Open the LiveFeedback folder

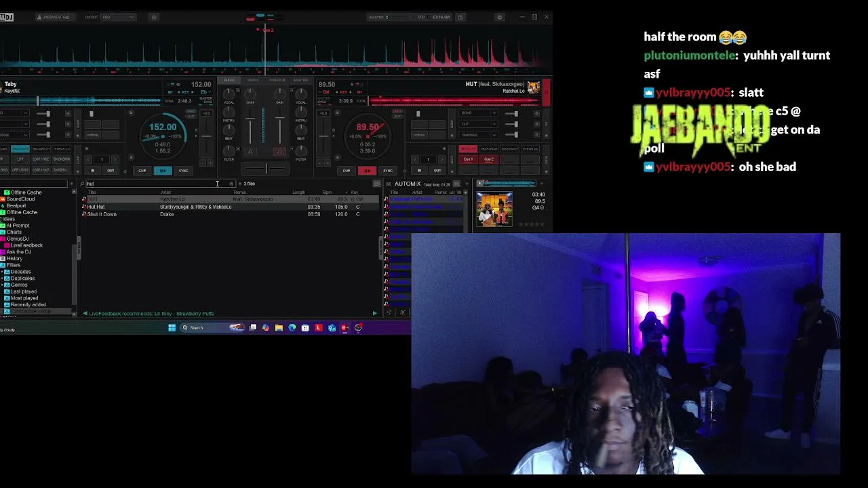click(26, 245)
